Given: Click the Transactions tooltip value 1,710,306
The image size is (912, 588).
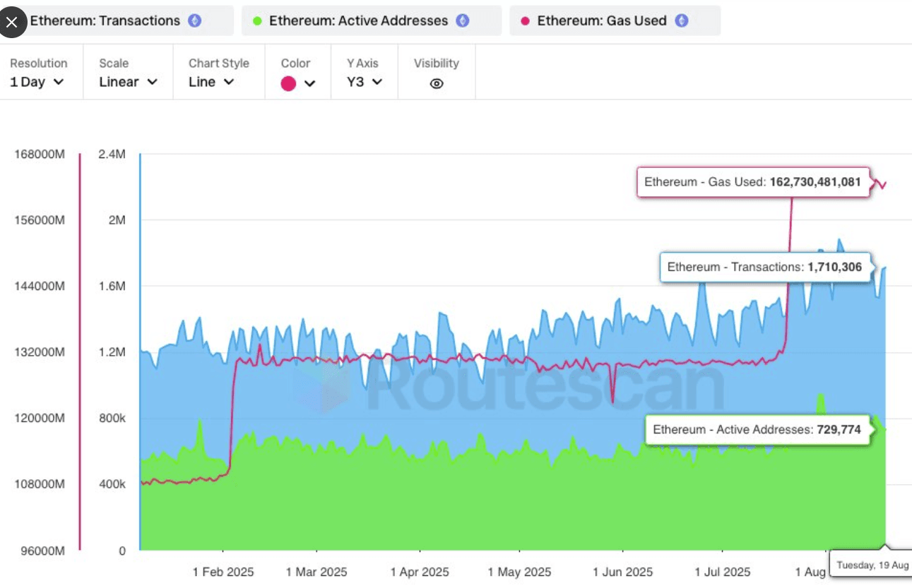Looking at the screenshot, I should [x=833, y=268].
